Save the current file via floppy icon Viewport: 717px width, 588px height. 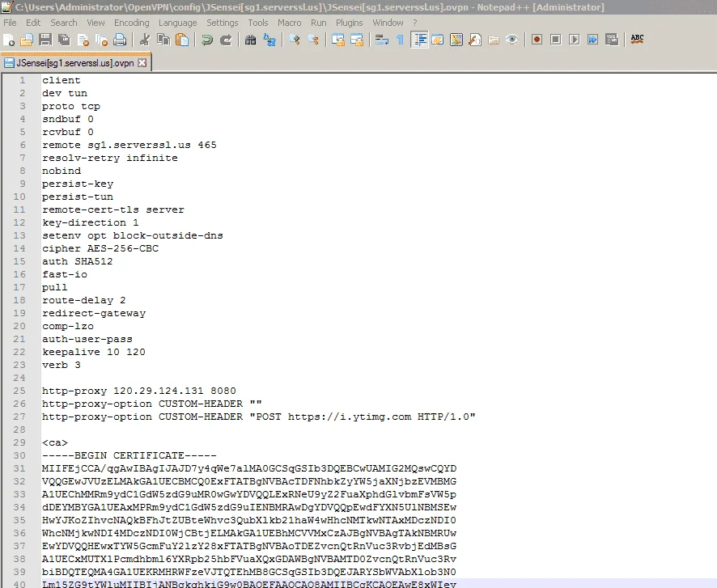click(45, 40)
